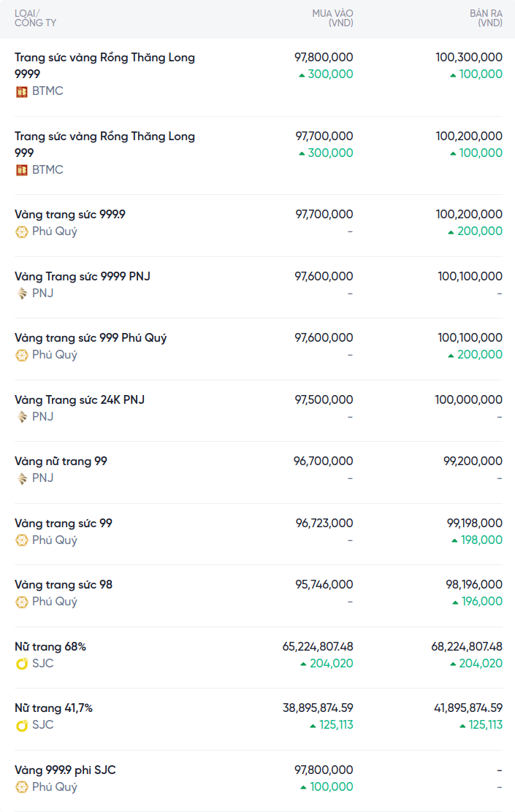This screenshot has height=812, width=515.
Task: Click the BÁN RA (VND) column header
Action: (x=486, y=18)
